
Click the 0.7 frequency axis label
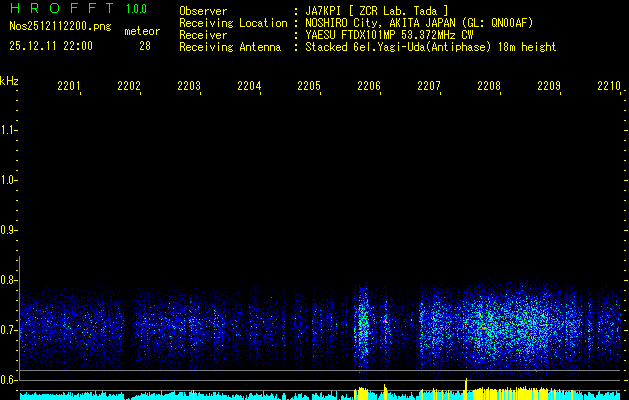(9, 330)
